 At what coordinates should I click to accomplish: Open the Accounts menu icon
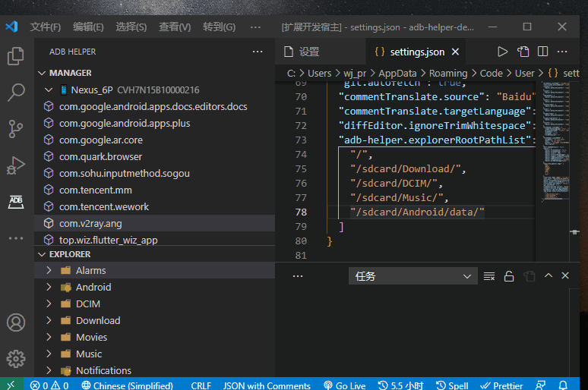point(16,322)
